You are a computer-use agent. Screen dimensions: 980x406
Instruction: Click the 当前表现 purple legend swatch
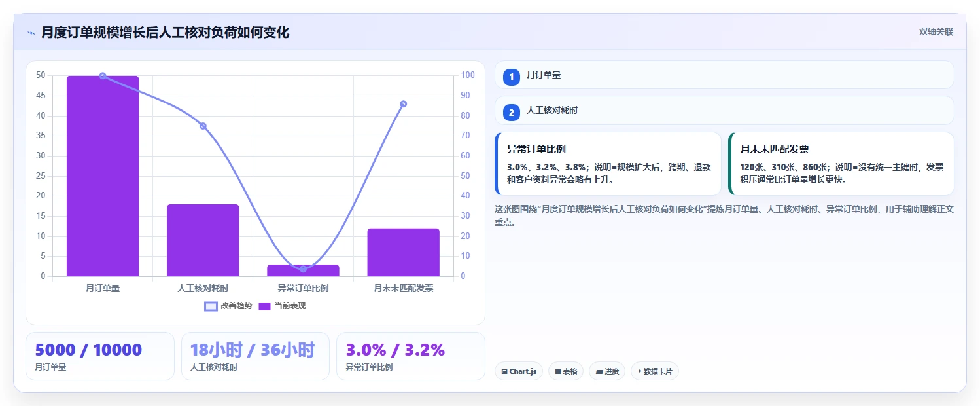(265, 306)
